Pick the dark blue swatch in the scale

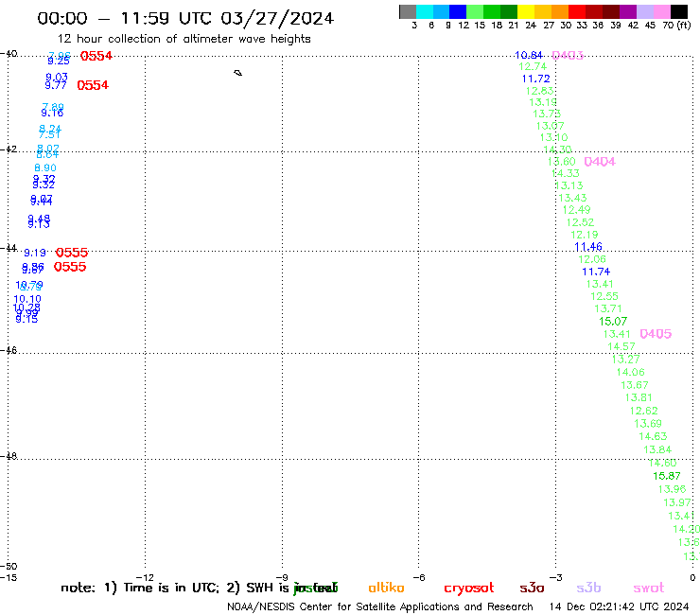(x=458, y=11)
